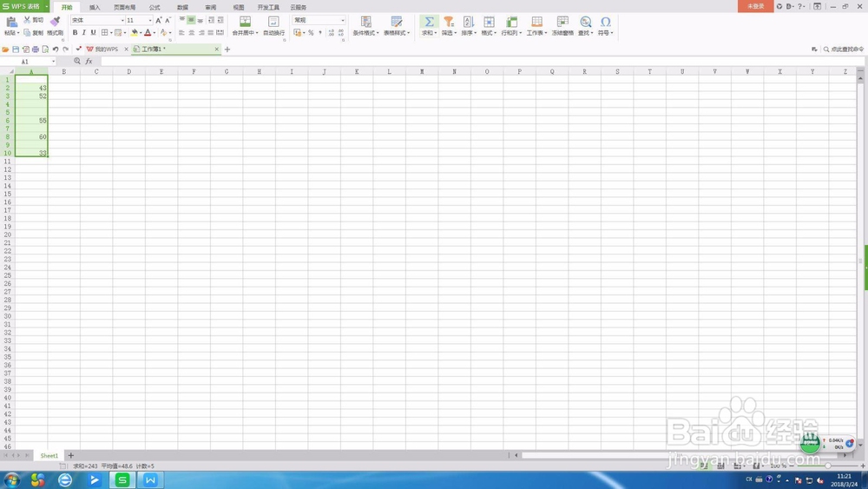Toggle top vertical alignment

pyautogui.click(x=181, y=20)
